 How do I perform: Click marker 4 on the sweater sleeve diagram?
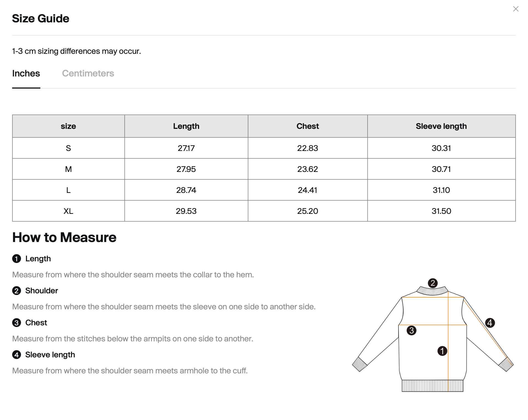click(x=490, y=323)
